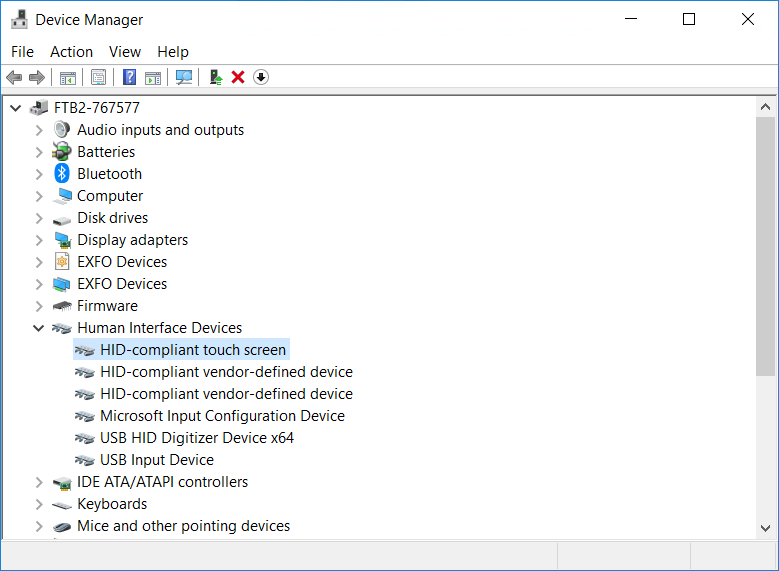
Task: Click Update device driver toolbar icon
Action: 216,77
